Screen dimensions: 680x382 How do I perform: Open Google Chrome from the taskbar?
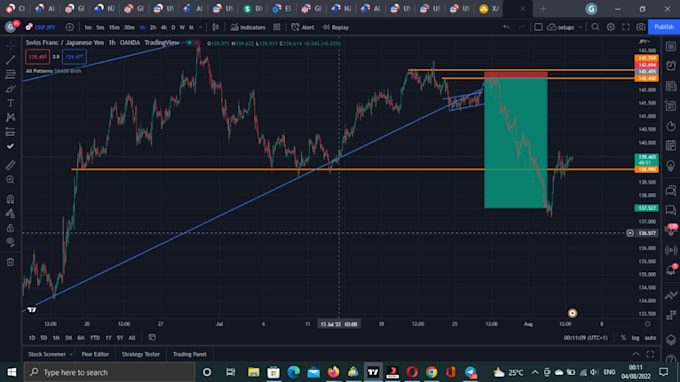pos(431,372)
